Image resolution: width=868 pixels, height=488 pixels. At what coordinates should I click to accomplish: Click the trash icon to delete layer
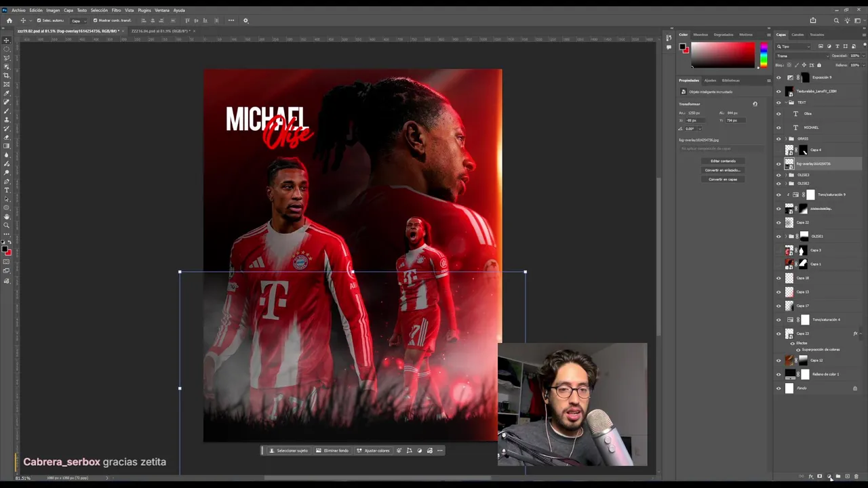856,476
